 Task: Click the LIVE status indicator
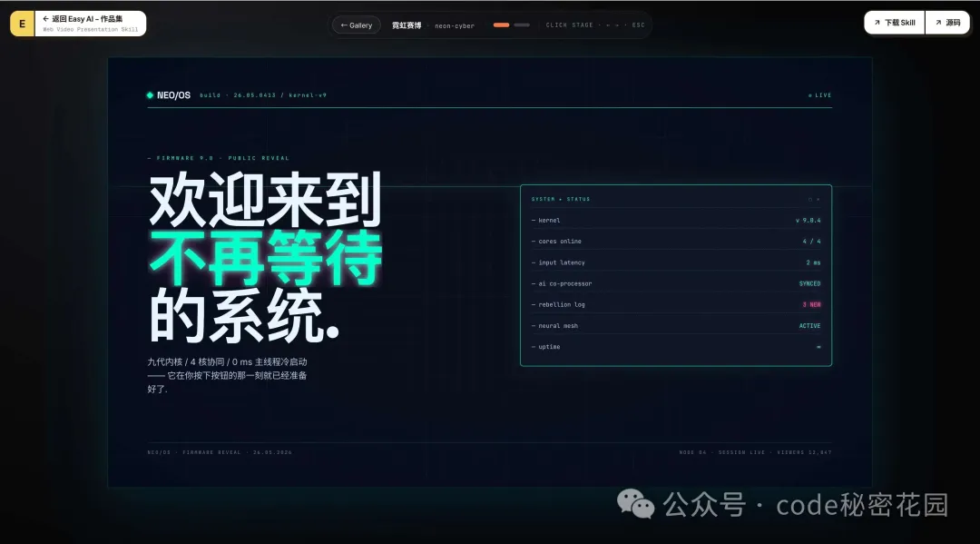click(820, 95)
